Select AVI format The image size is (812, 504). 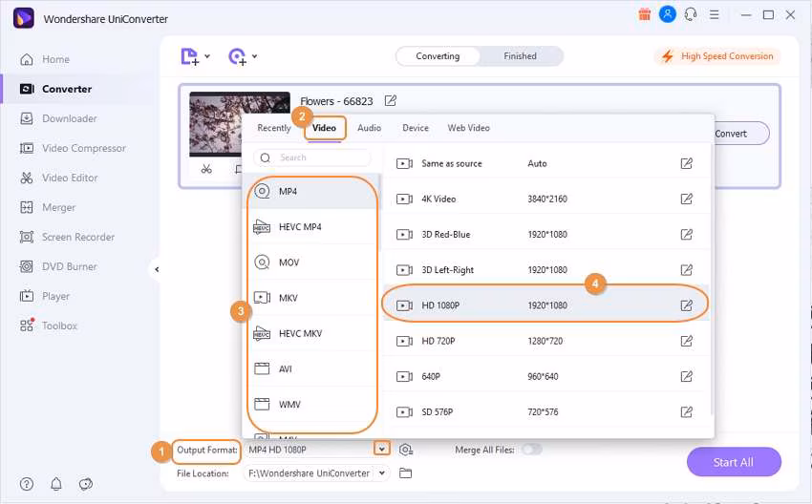coord(311,369)
